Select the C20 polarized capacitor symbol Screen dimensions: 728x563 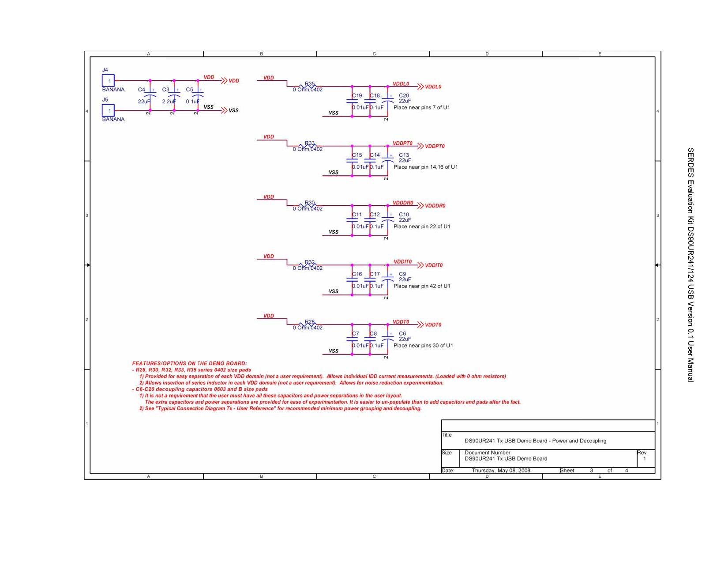click(387, 101)
